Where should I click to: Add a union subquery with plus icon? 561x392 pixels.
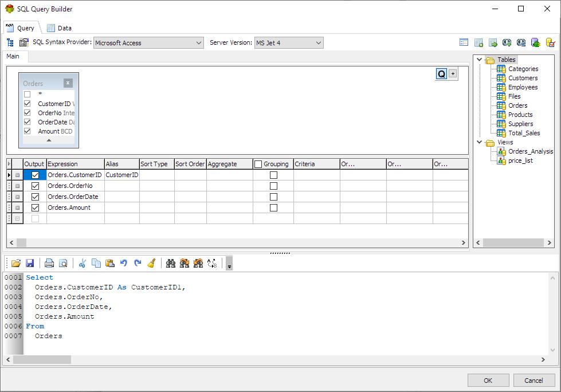(507, 42)
